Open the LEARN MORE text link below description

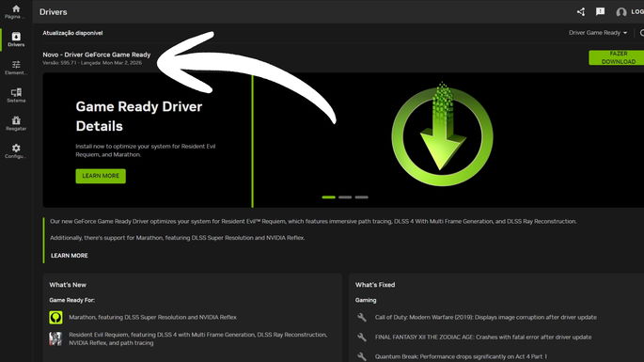click(70, 256)
